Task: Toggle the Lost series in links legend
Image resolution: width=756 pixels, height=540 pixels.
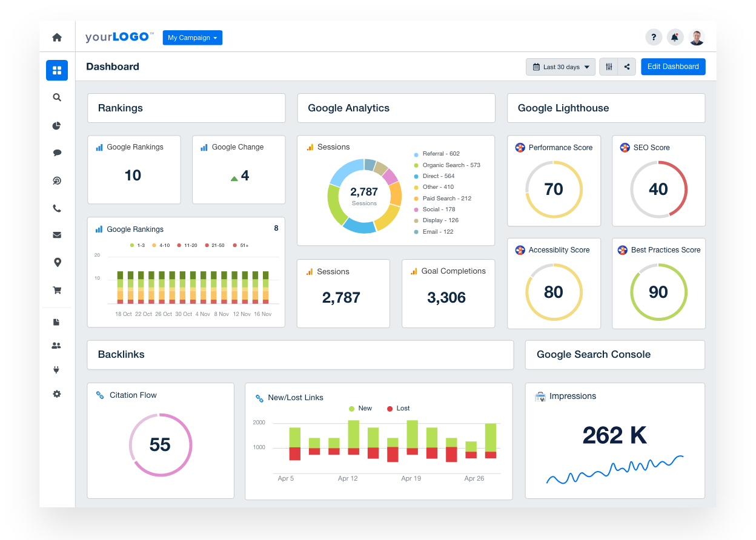Action: pyautogui.click(x=398, y=409)
